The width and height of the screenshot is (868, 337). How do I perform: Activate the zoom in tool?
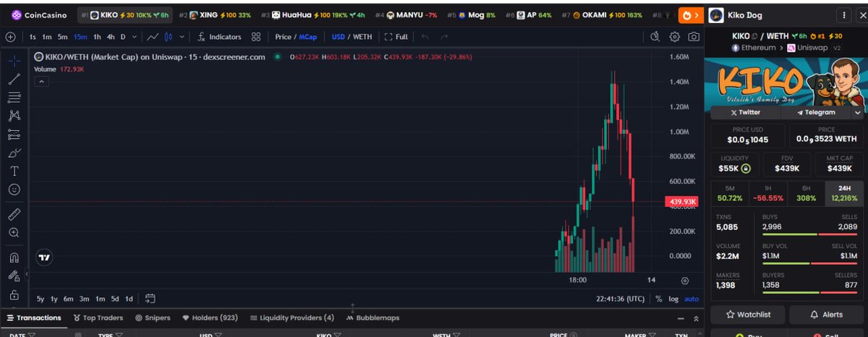(14, 233)
